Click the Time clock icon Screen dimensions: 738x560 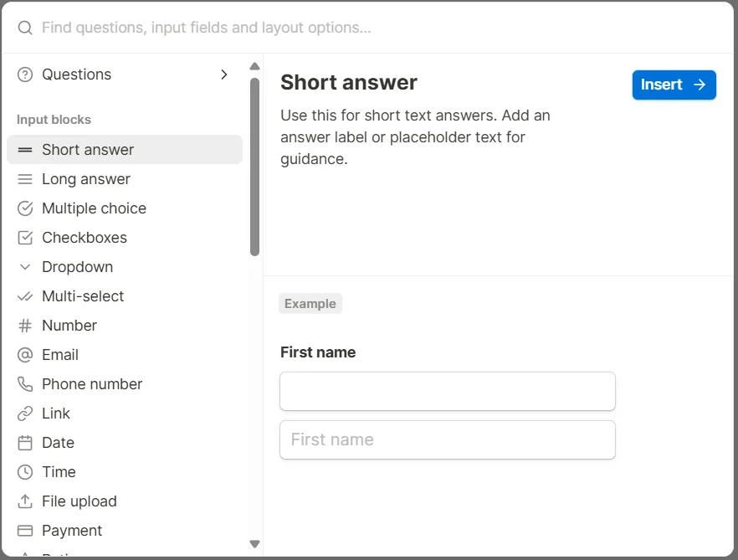25,472
